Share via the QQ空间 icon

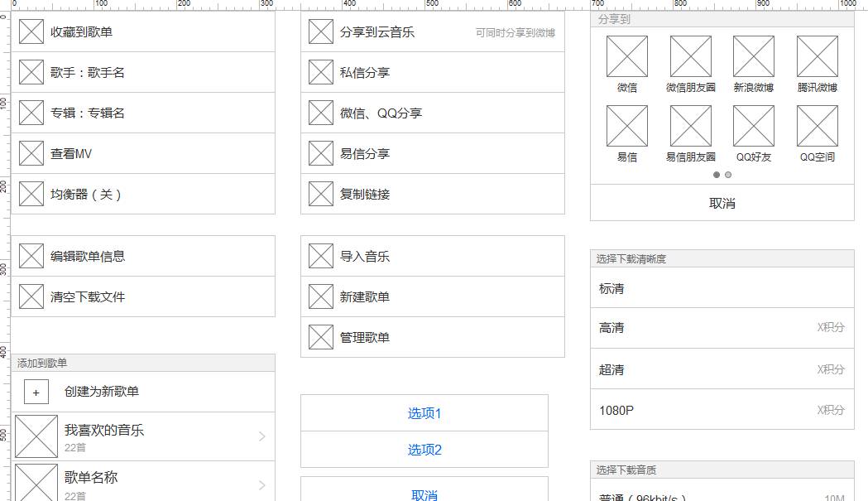[x=818, y=126]
